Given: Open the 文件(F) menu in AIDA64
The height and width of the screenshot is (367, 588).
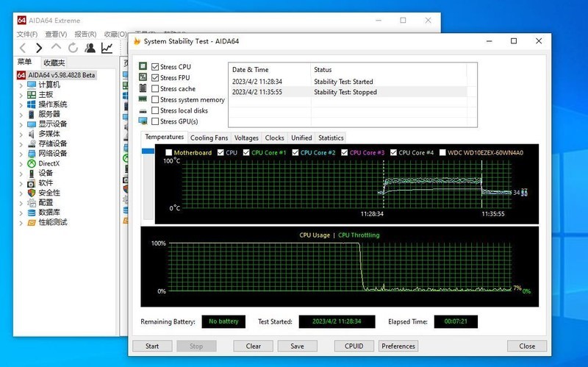Looking at the screenshot, I should click(27, 34).
